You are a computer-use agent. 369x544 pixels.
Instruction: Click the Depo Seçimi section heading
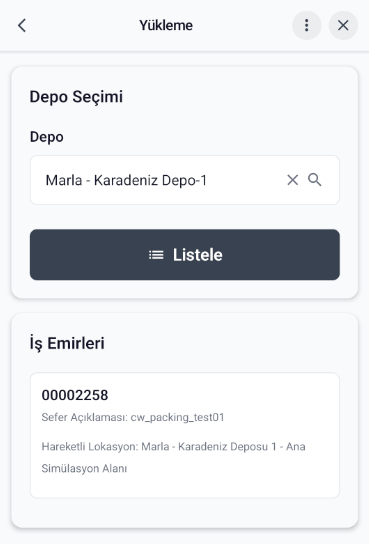pos(76,97)
